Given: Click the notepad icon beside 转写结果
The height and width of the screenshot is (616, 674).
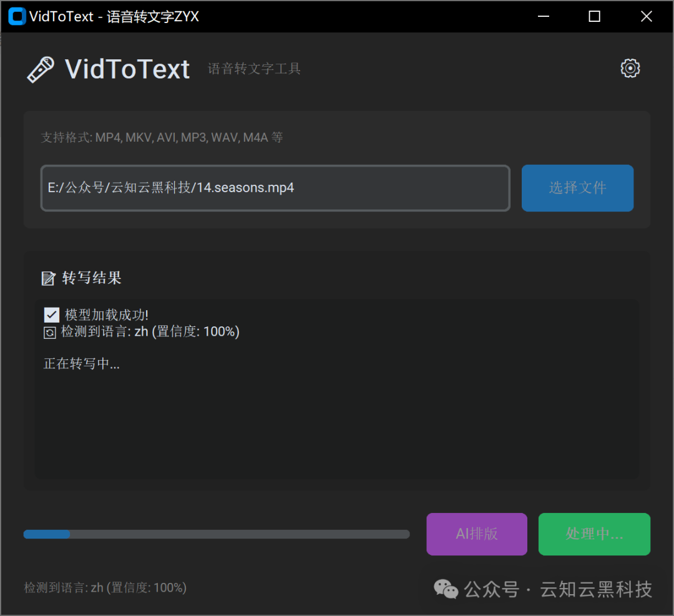Looking at the screenshot, I should coord(48,278).
